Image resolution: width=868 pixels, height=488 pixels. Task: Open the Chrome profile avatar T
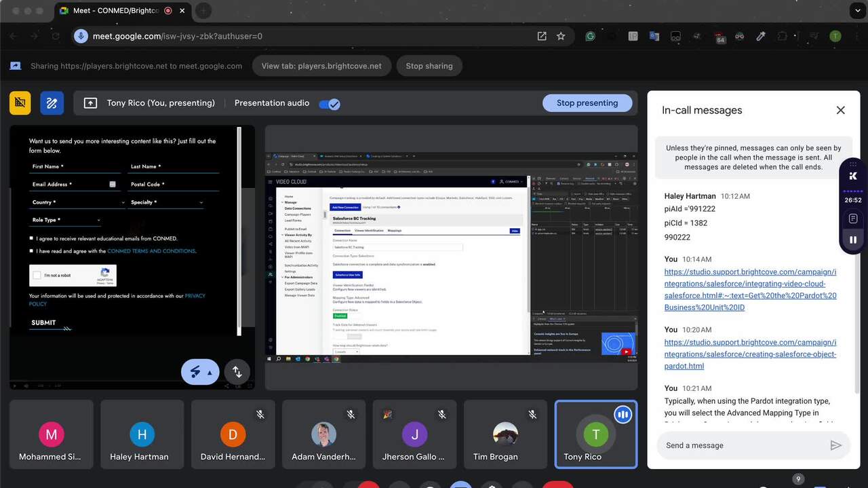pyautogui.click(x=835, y=37)
